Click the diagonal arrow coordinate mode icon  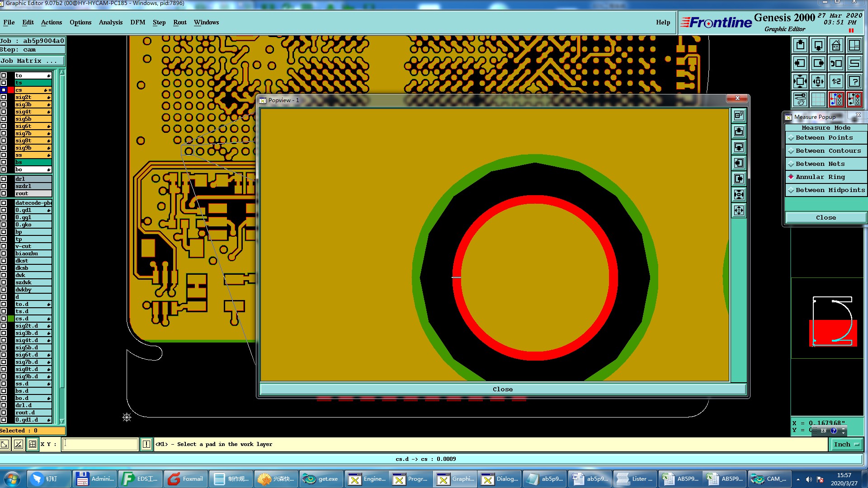(x=5, y=444)
